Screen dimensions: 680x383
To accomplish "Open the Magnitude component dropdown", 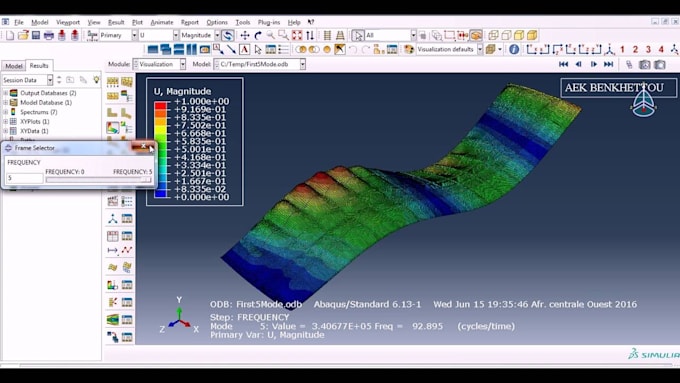I will [x=217, y=35].
